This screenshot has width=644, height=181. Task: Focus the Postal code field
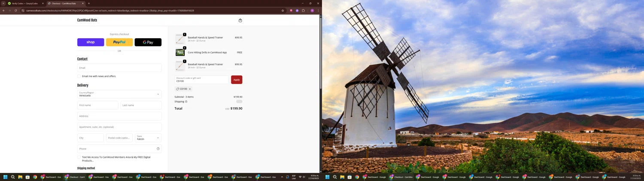(119, 138)
